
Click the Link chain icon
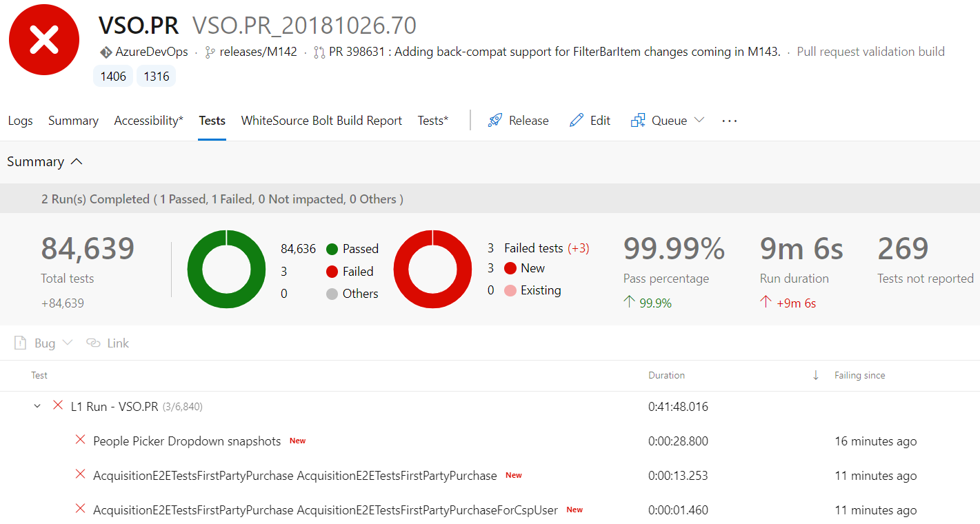pos(93,343)
